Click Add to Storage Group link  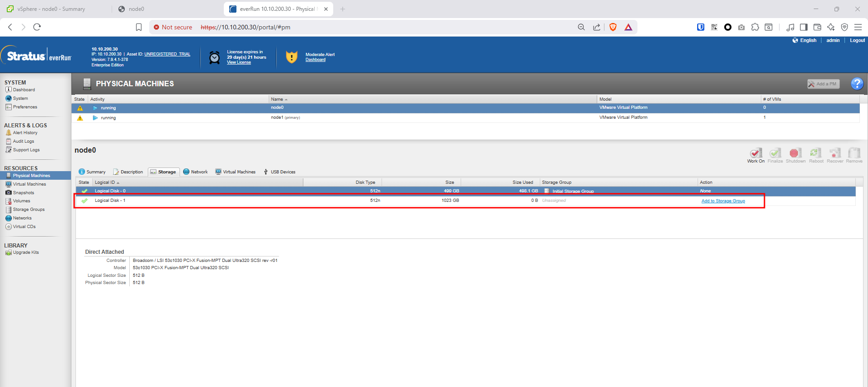723,201
